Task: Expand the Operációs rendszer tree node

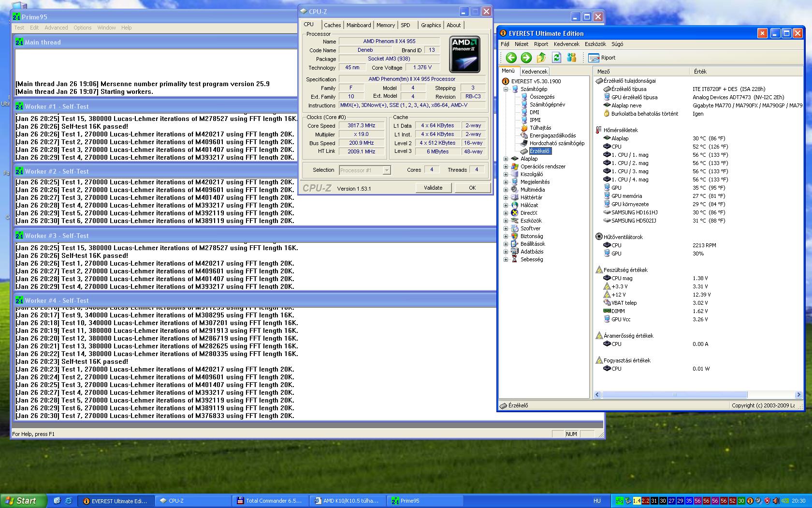Action: (x=506, y=166)
